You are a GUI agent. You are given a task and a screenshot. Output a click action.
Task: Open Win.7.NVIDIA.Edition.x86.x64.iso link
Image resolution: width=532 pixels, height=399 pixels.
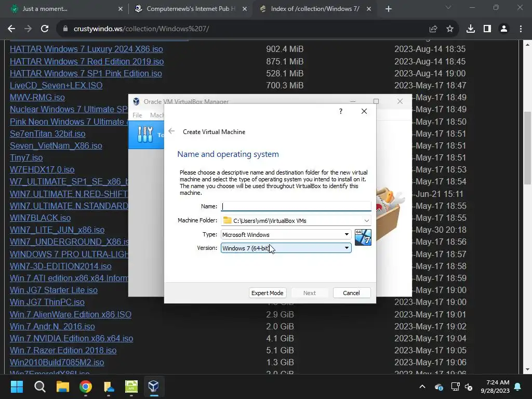[x=71, y=338]
